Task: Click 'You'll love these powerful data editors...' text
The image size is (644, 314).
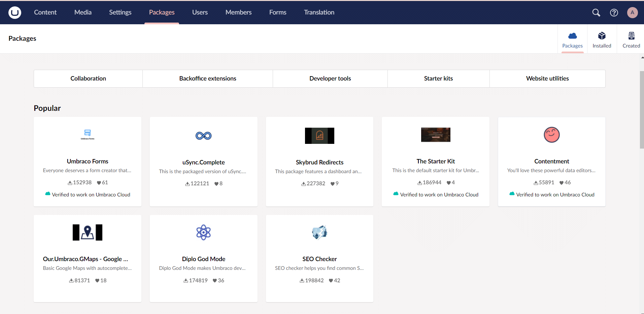Action: pos(551,170)
